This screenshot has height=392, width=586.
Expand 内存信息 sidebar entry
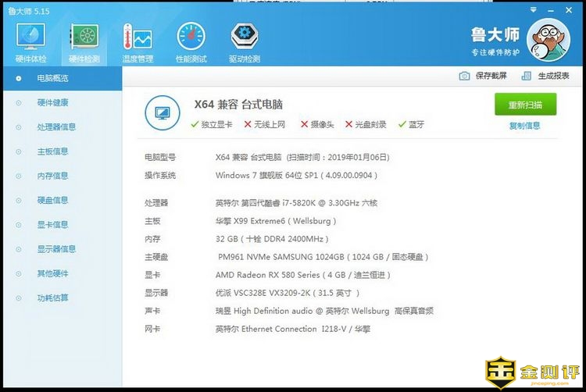[52, 176]
